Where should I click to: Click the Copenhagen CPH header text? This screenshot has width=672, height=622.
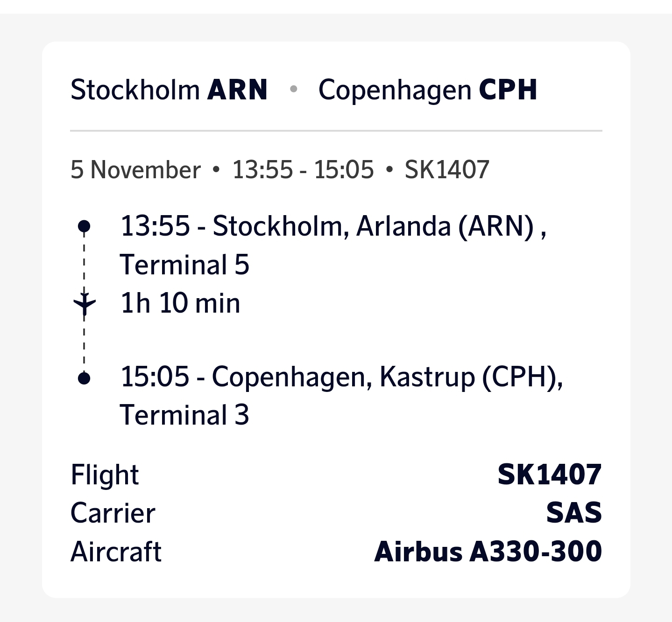(x=427, y=90)
